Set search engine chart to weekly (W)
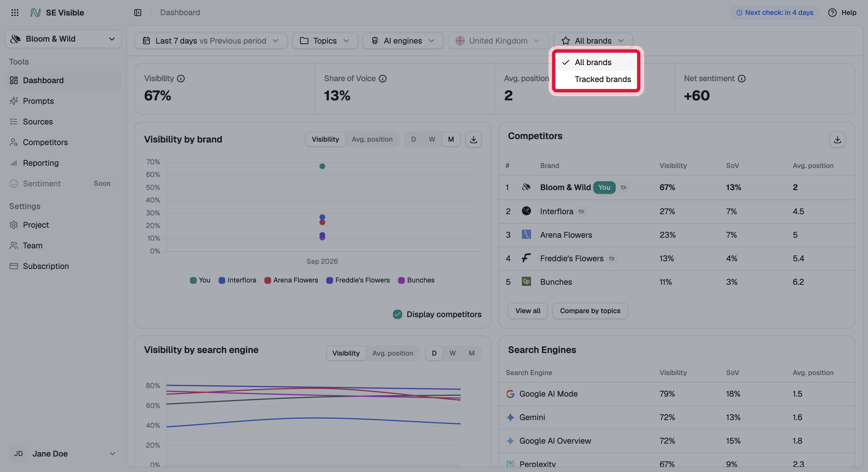The height and width of the screenshot is (472, 868). click(x=453, y=353)
